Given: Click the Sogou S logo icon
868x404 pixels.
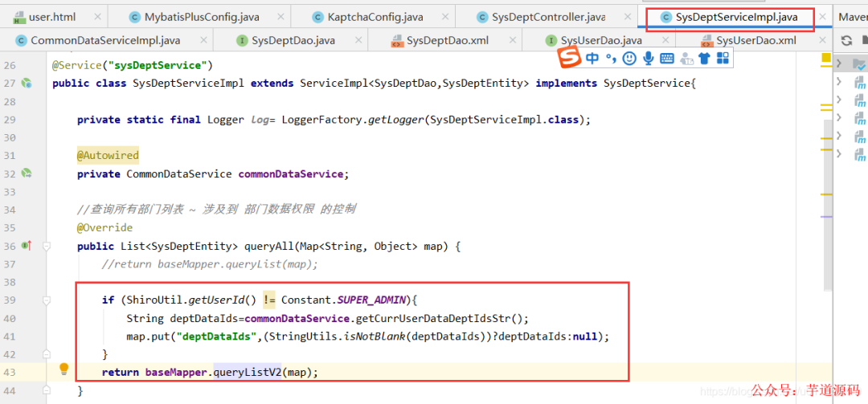Looking at the screenshot, I should point(570,58).
